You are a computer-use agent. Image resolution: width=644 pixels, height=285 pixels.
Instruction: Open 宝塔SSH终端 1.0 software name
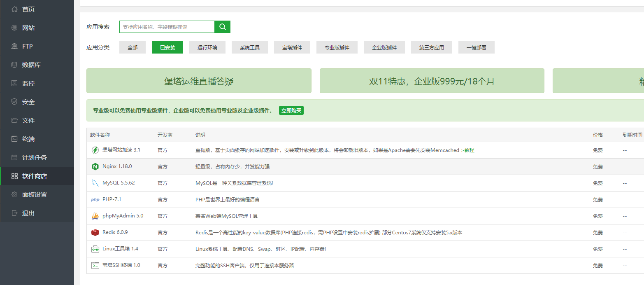coord(121,265)
